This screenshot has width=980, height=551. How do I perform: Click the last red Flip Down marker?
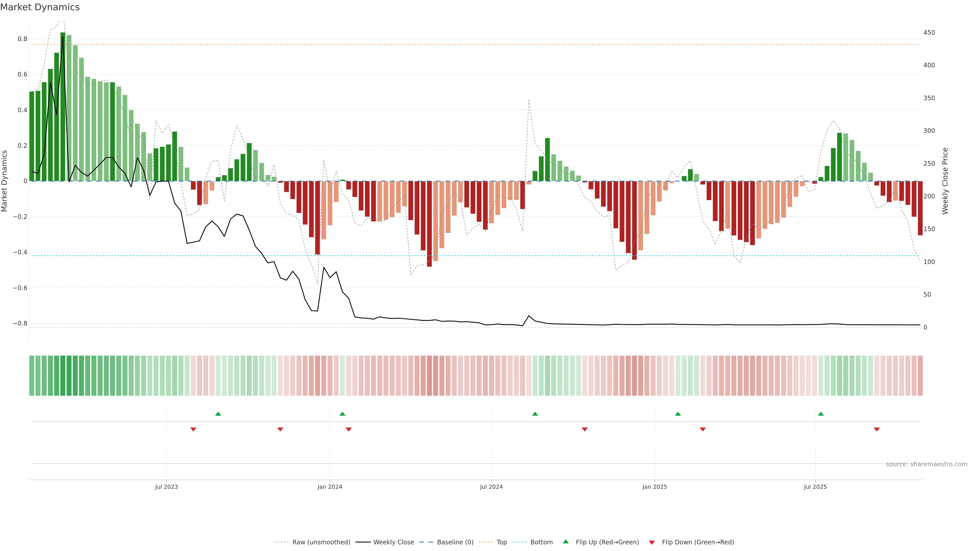pyautogui.click(x=877, y=429)
